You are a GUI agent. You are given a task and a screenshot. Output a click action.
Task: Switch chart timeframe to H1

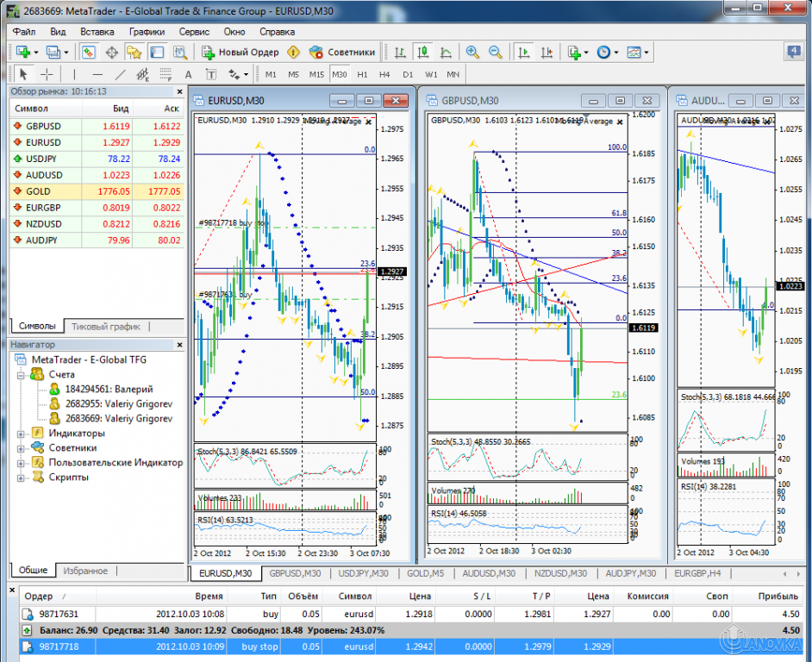pos(361,74)
